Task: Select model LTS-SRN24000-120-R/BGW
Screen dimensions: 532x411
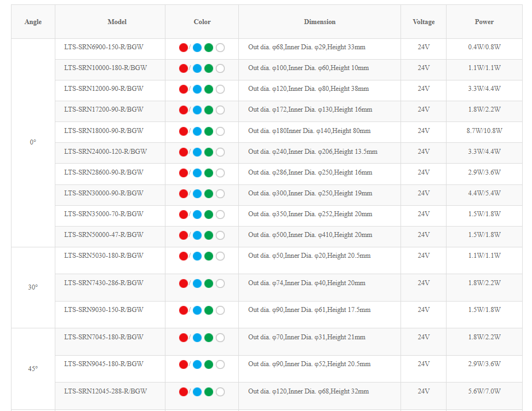Action: click(x=106, y=152)
